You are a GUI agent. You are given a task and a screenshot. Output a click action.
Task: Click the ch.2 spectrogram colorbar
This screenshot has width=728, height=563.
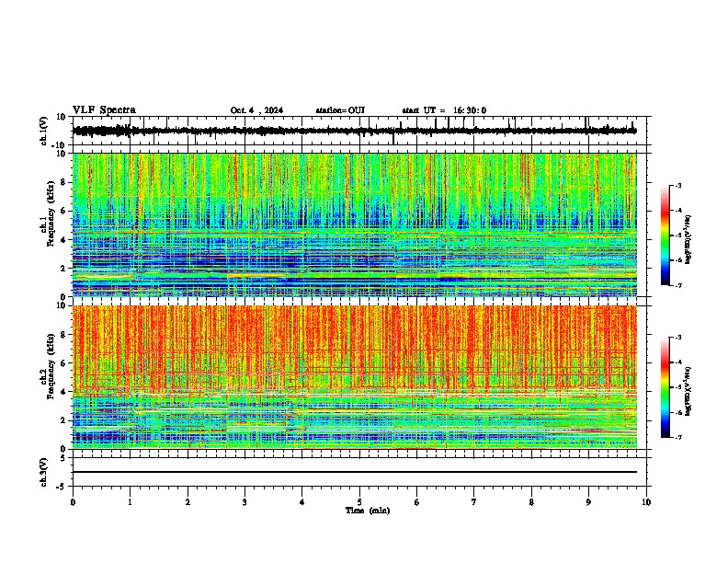click(x=665, y=387)
